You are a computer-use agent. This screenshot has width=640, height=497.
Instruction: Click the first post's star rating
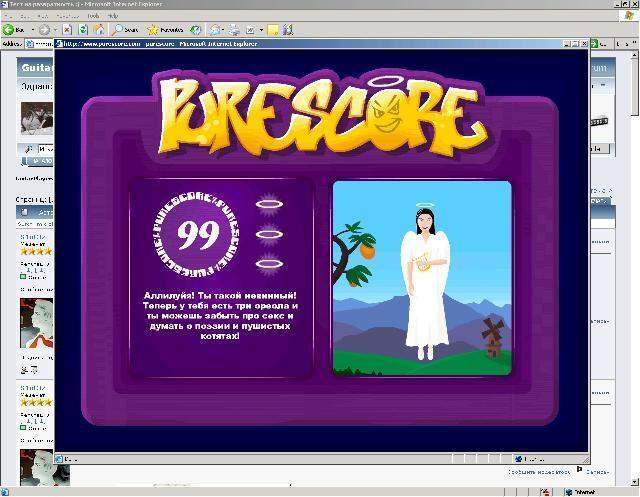pyautogui.click(x=36, y=251)
